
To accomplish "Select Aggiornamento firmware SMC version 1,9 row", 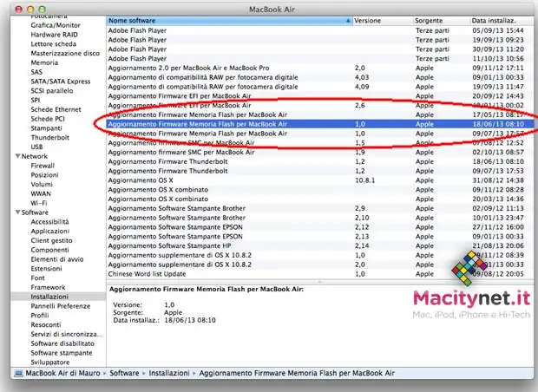I will [x=320, y=153].
